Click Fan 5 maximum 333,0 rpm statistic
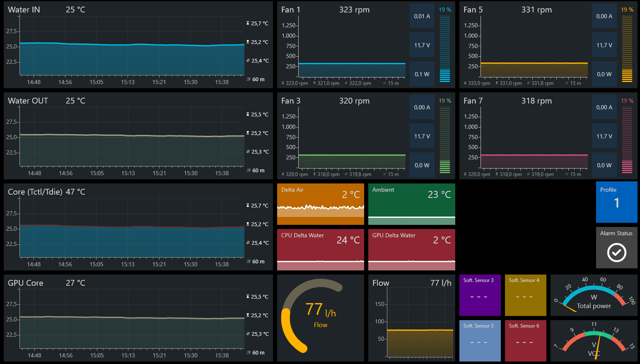The width and height of the screenshot is (640, 364). point(477,83)
